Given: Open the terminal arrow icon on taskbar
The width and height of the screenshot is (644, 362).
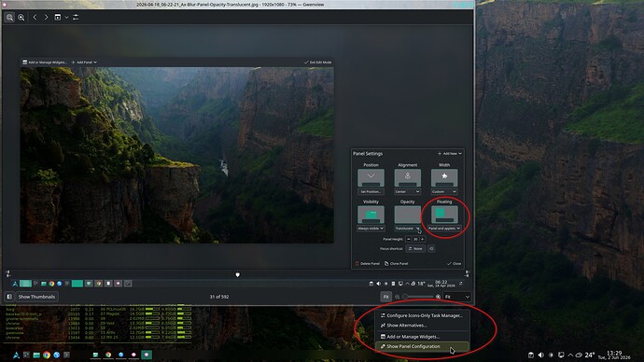Looking at the screenshot, I should pyautogui.click(x=66, y=355).
